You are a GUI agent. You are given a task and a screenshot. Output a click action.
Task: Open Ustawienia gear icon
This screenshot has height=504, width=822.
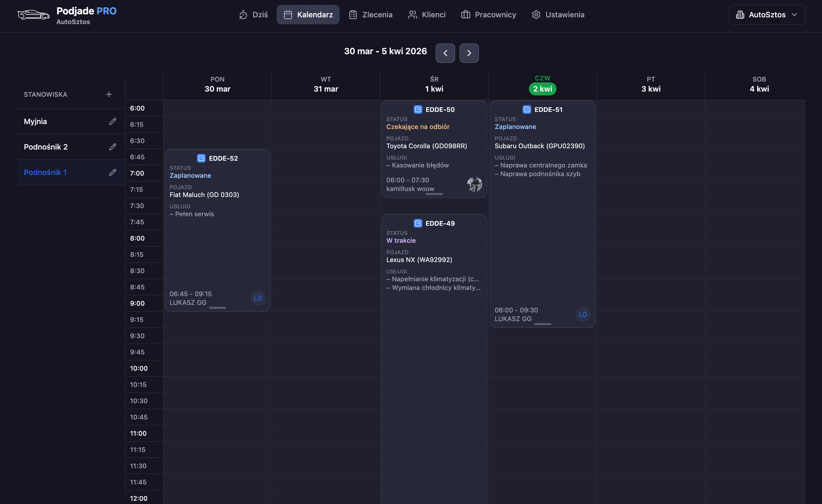(536, 14)
